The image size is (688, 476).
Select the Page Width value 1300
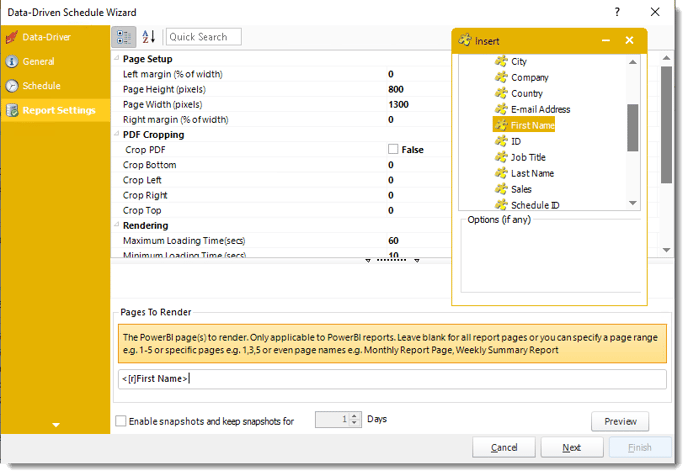tap(398, 104)
